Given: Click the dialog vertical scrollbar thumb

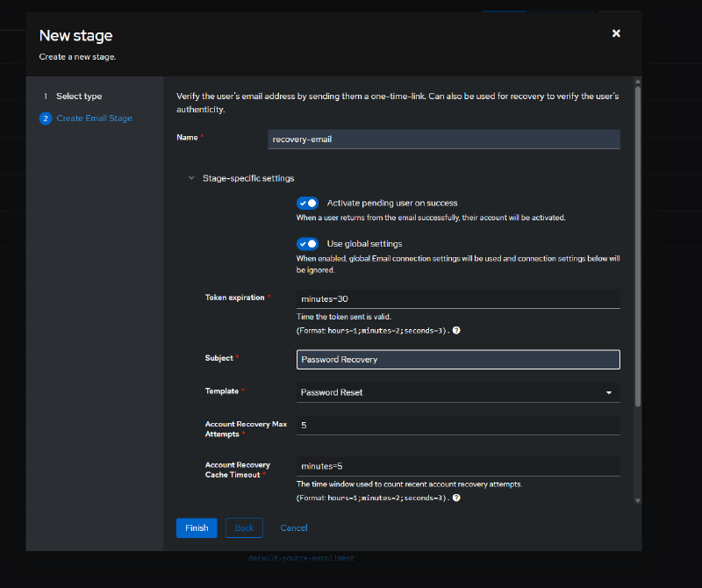Looking at the screenshot, I should [638, 247].
